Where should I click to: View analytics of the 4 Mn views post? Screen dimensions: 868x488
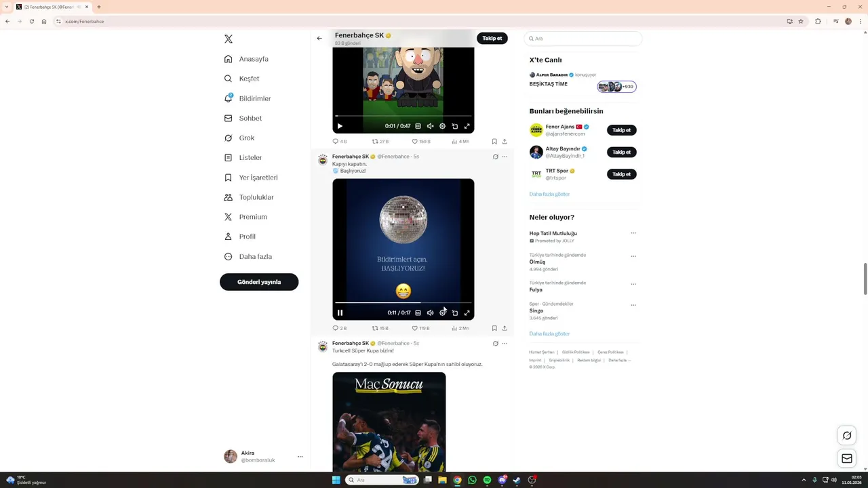click(x=460, y=142)
